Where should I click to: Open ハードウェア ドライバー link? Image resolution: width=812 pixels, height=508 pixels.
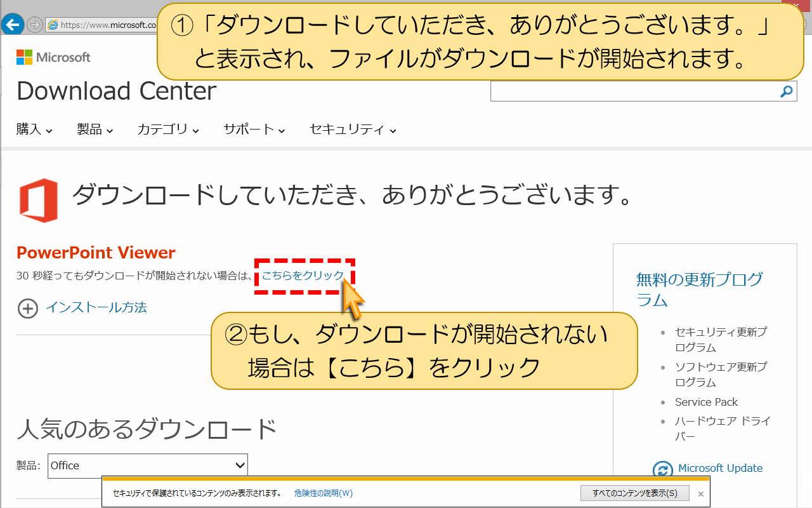pos(723,429)
